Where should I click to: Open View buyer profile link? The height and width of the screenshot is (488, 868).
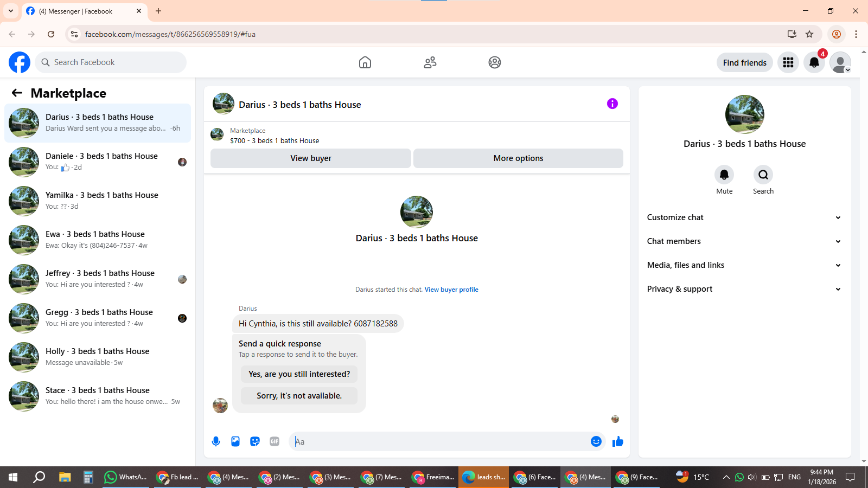451,290
